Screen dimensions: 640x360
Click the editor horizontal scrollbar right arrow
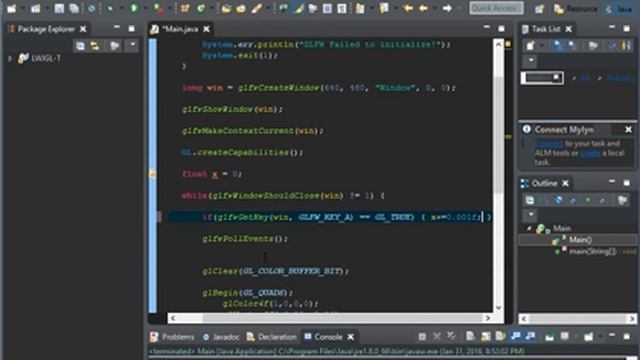487,318
